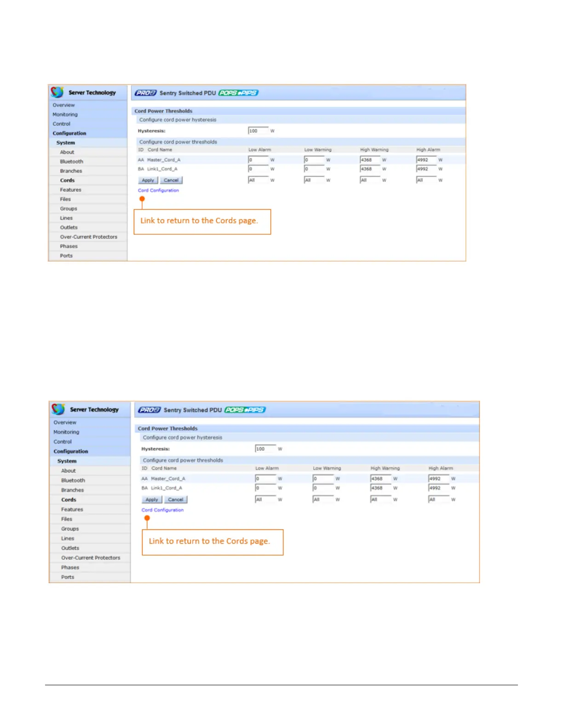The image size is (563, 728).
Task: Click Server Technology logo in lower screenshot
Action: pyautogui.click(x=85, y=409)
